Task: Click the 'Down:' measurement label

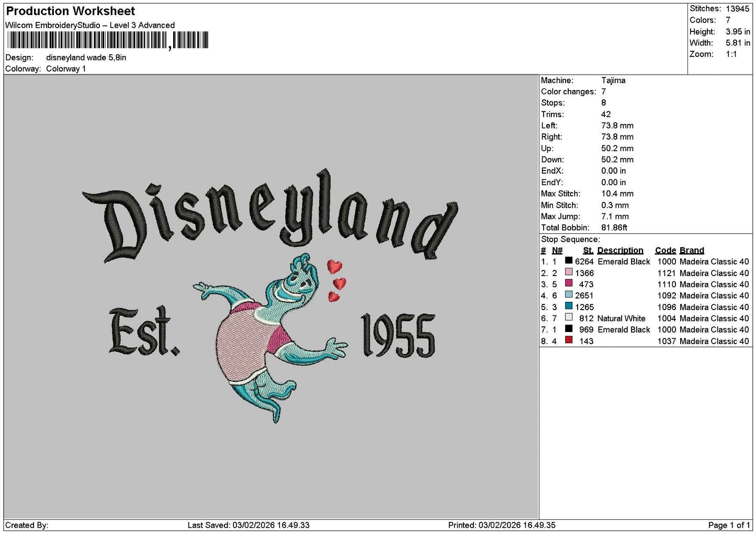Action: pyautogui.click(x=552, y=160)
